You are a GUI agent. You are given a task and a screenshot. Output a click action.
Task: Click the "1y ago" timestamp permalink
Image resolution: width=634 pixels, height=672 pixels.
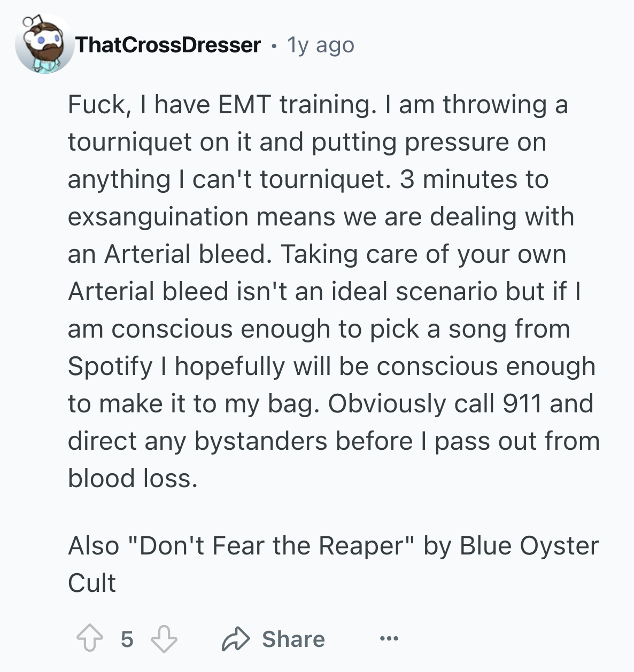(x=321, y=45)
